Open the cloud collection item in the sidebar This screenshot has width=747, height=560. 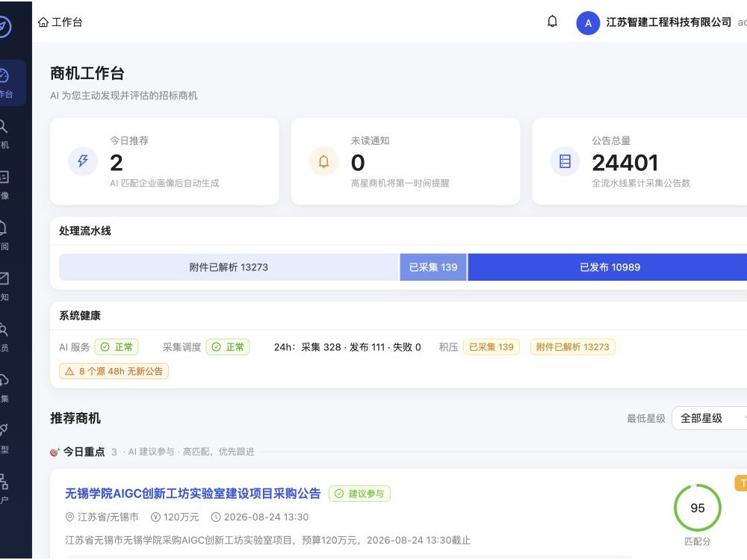4,388
